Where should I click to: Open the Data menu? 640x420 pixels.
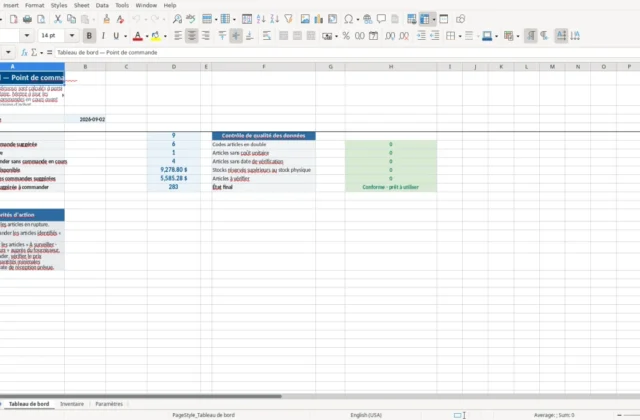click(x=102, y=5)
